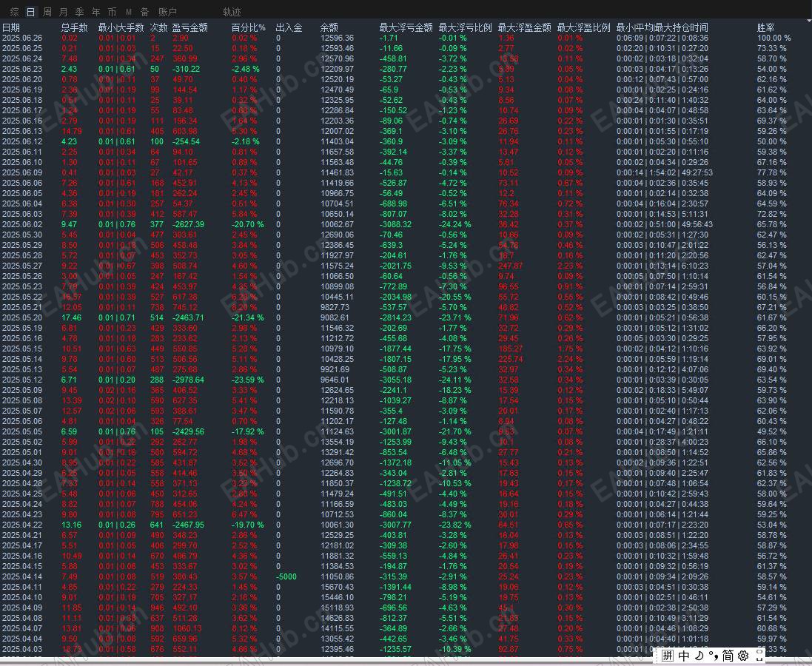Select the M tab
Screen dimensions: 812x666
pos(129,12)
